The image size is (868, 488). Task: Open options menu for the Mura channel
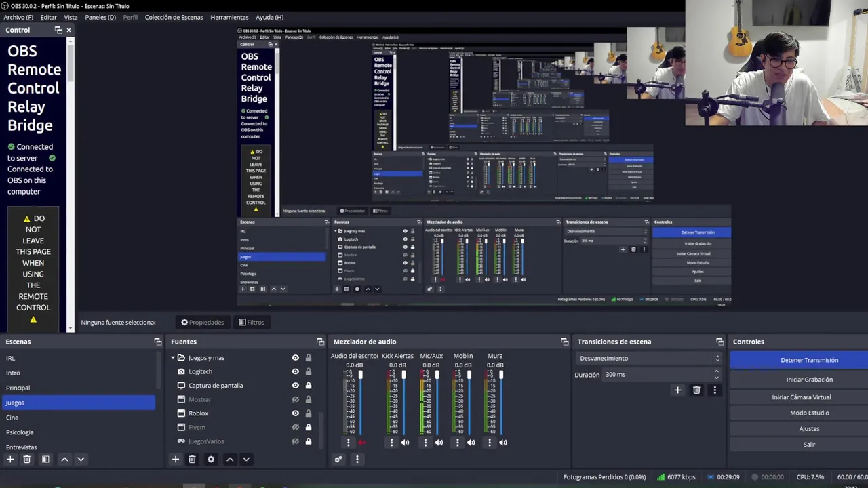pos(490,443)
